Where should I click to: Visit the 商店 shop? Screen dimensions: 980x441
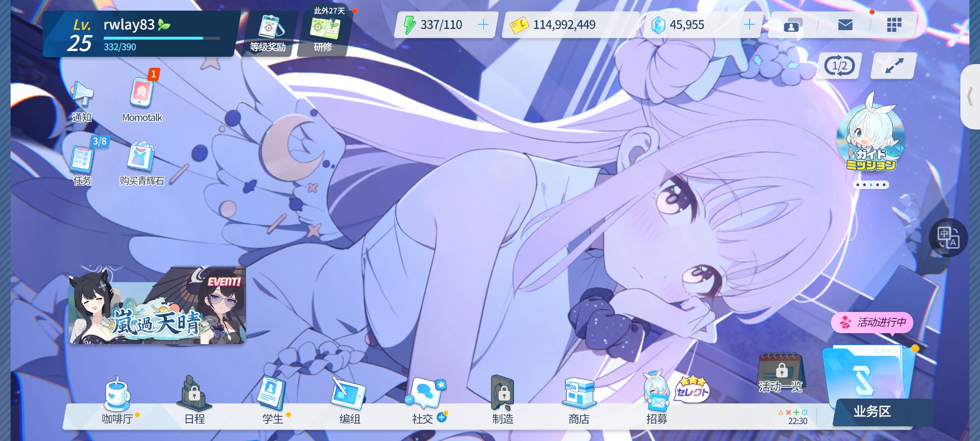tap(579, 401)
